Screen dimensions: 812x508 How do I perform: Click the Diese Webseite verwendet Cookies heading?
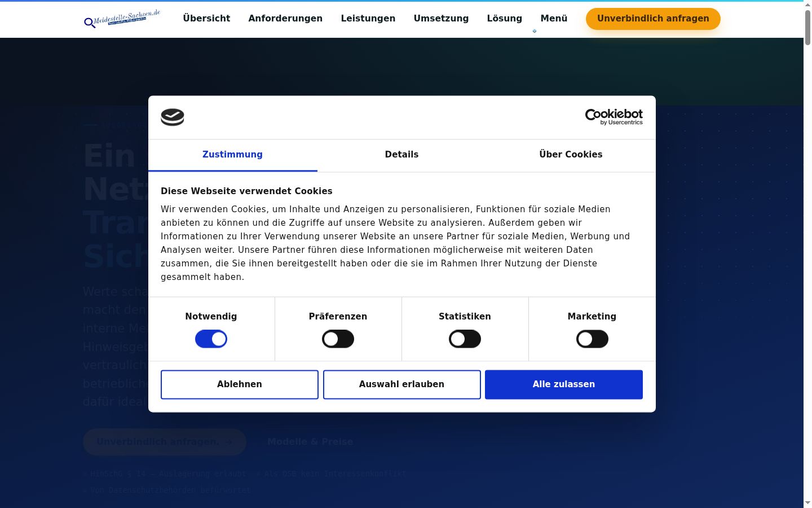point(246,191)
